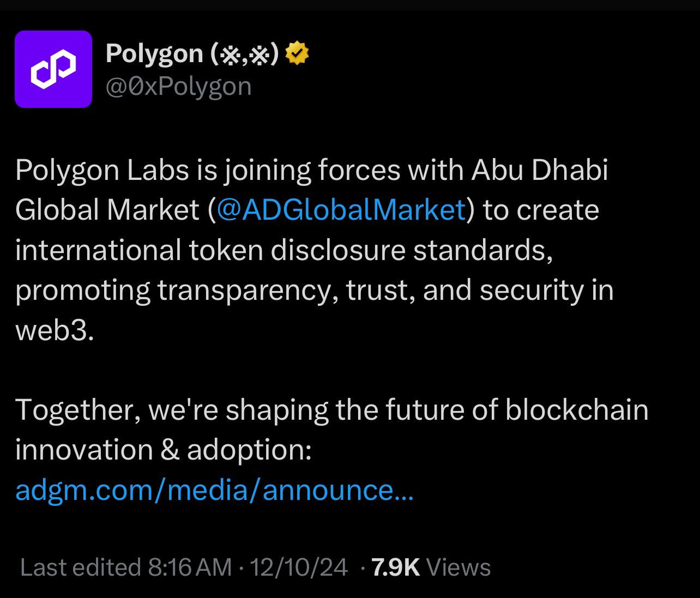
Task: Visit the @0xPolygon handle
Action: (x=178, y=87)
